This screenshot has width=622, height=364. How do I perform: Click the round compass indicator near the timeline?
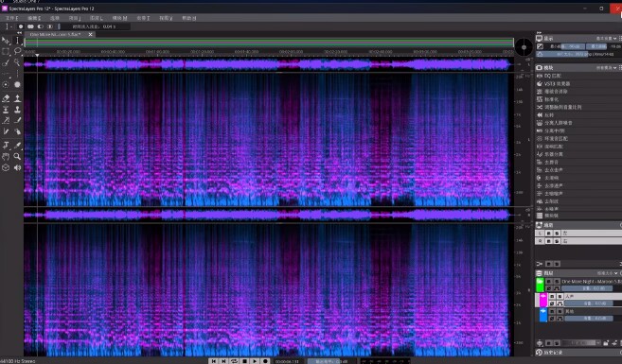tap(524, 47)
